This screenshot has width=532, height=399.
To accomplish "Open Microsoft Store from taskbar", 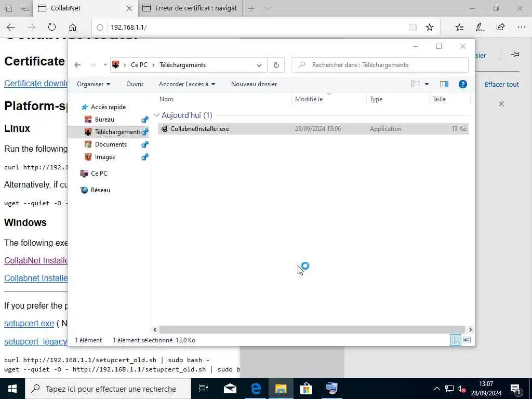I will 306,389.
